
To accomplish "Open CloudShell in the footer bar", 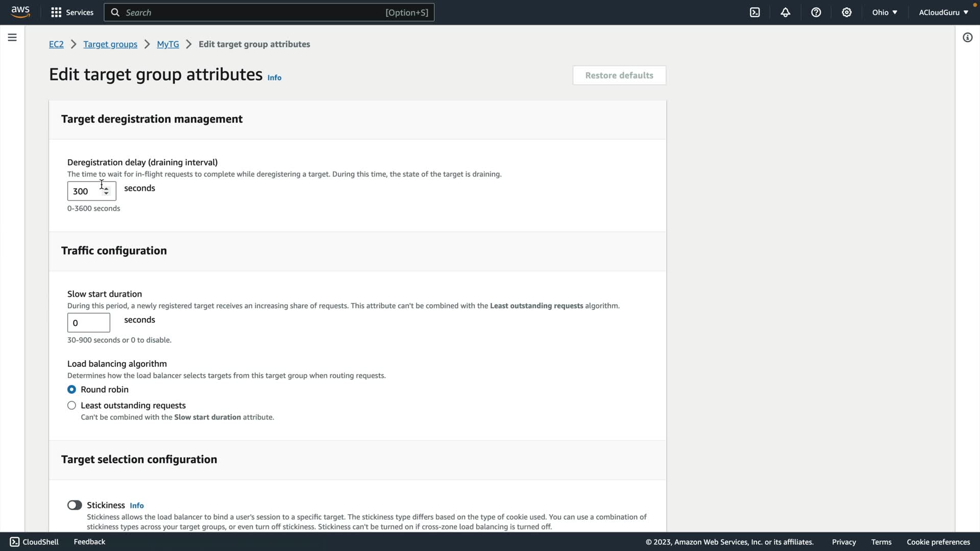I will (x=35, y=542).
